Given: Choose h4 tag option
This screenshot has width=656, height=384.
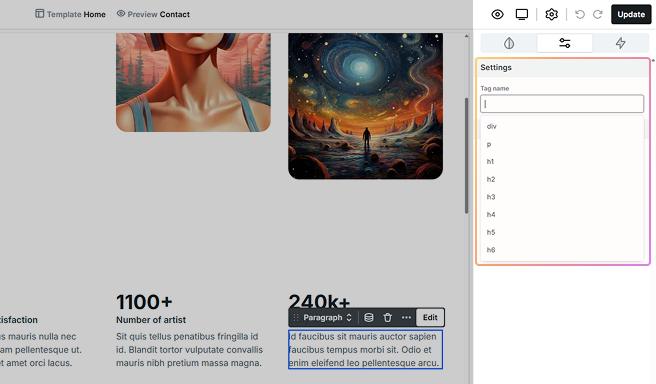Looking at the screenshot, I should [562, 214].
